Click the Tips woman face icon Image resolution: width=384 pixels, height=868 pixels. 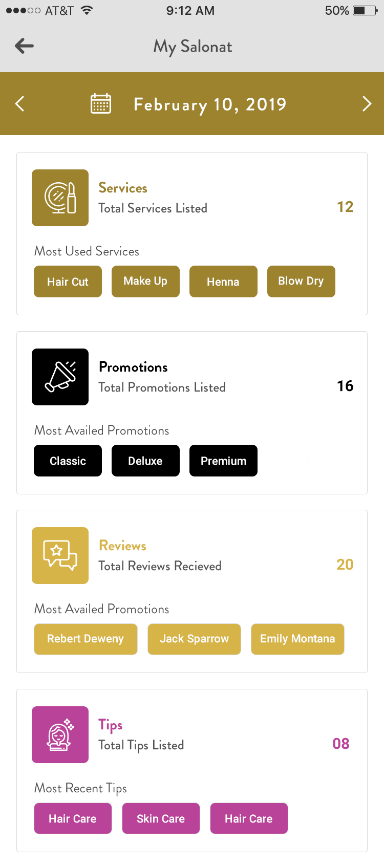(x=60, y=735)
